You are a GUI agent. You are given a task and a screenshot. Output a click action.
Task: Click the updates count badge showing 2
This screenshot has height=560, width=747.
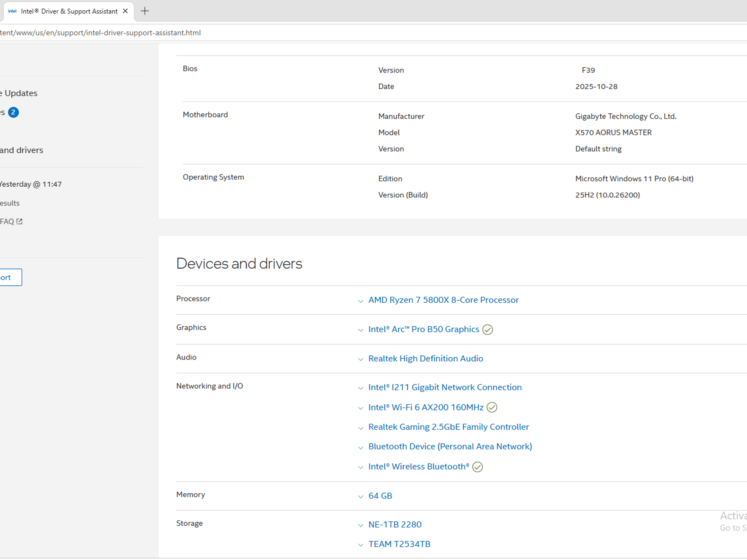click(x=13, y=112)
